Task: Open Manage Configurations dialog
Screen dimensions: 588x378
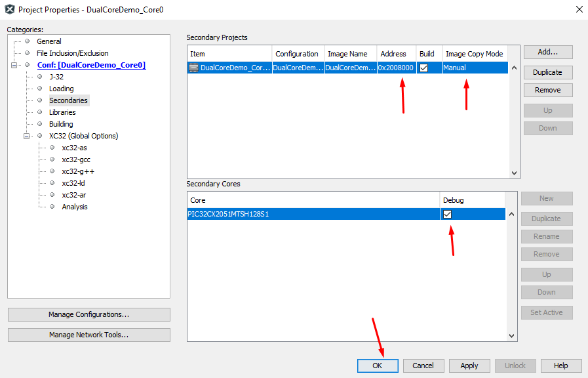Action: 88,315
